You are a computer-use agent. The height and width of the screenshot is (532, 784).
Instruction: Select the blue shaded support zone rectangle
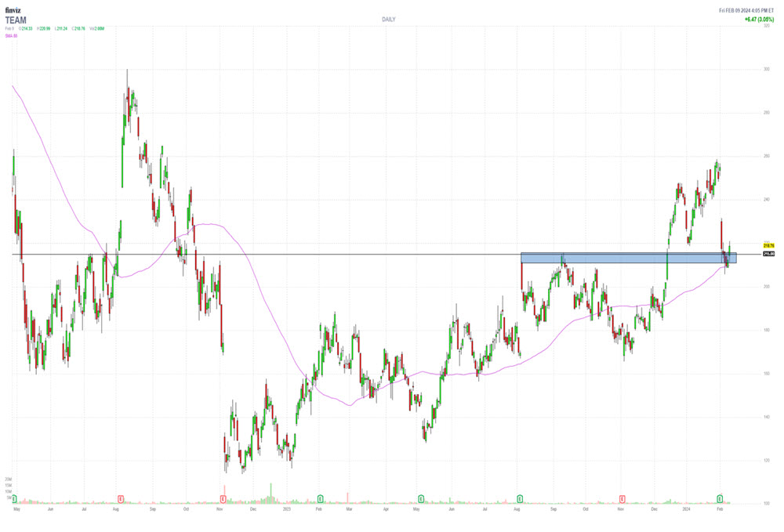click(x=627, y=258)
